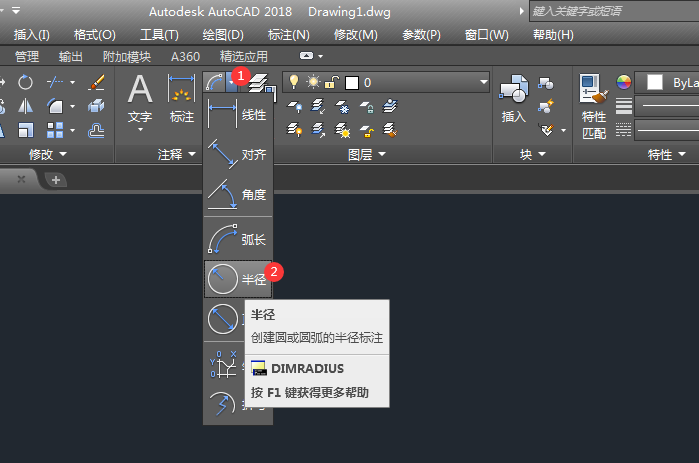Click the Fillet tool icon

point(55,106)
